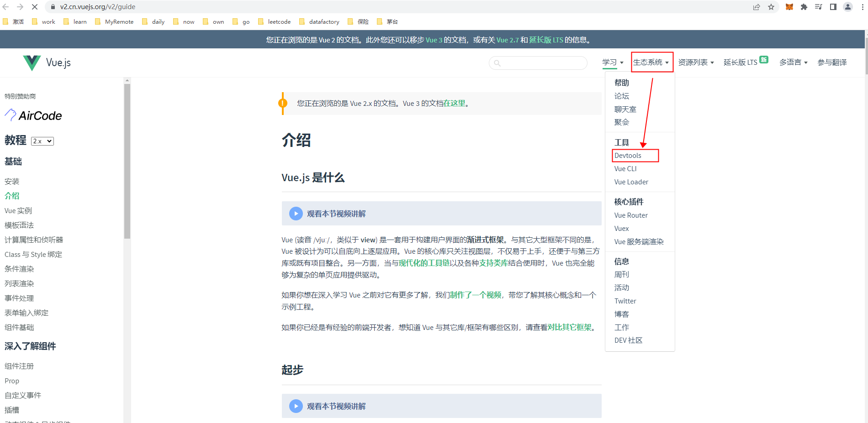This screenshot has height=423, width=868.
Task: Open the 'daily' bookmark folder
Action: point(153,21)
